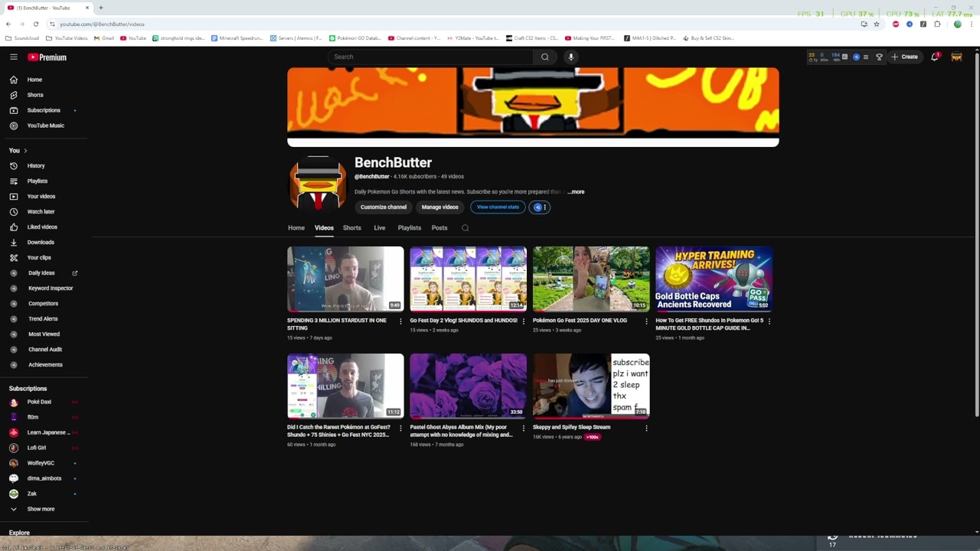
Task: Expand the You section
Action: coord(18,150)
